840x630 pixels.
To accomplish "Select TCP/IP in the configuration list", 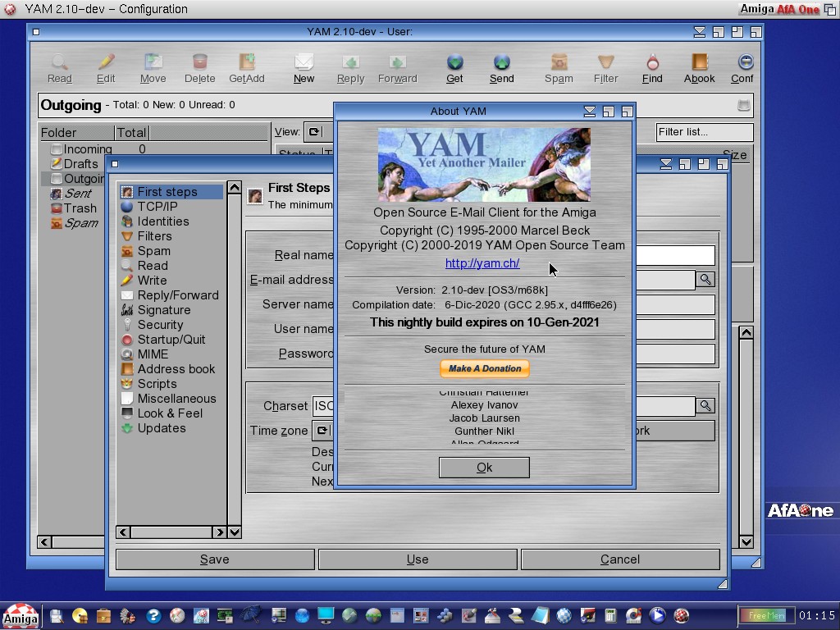I will (157, 207).
